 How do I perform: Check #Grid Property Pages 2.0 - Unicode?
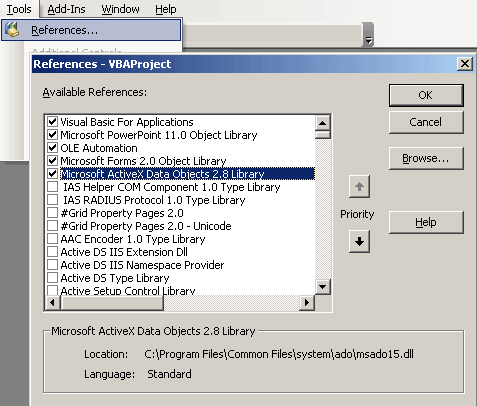(52, 226)
